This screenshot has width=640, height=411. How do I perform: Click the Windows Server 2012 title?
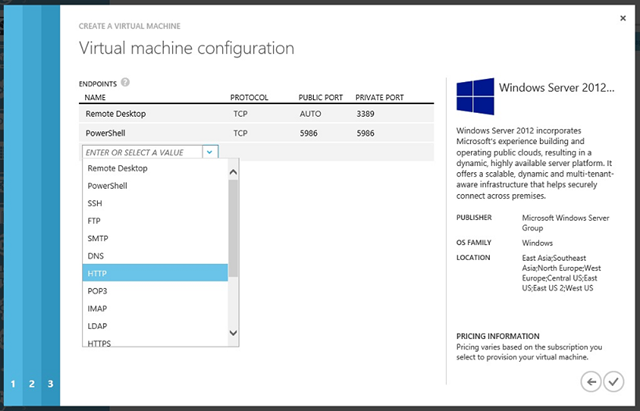556,88
